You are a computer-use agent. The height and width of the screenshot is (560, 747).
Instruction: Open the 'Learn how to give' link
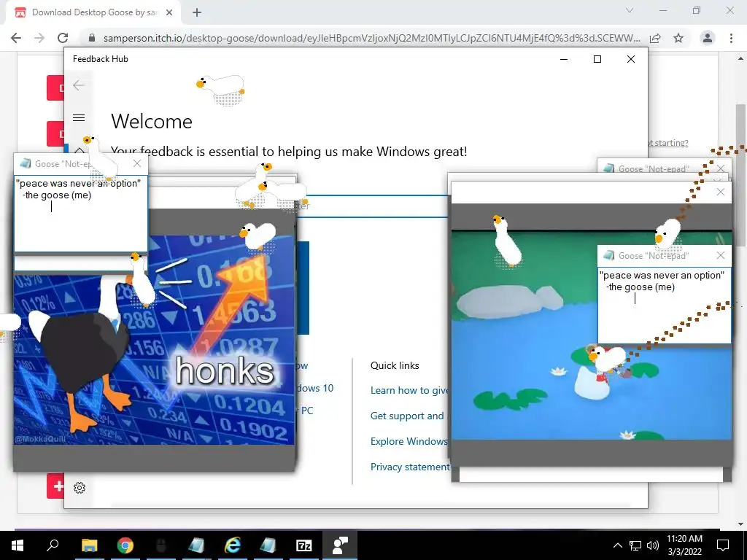tap(409, 391)
